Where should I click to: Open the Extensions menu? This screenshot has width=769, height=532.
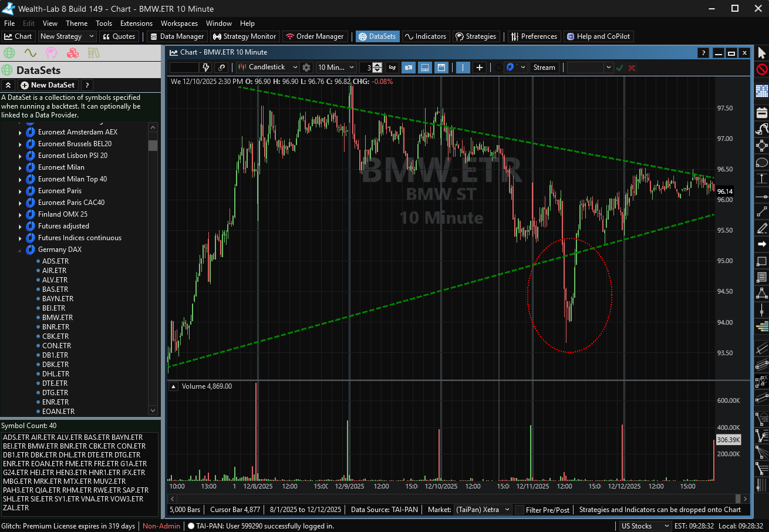click(136, 23)
